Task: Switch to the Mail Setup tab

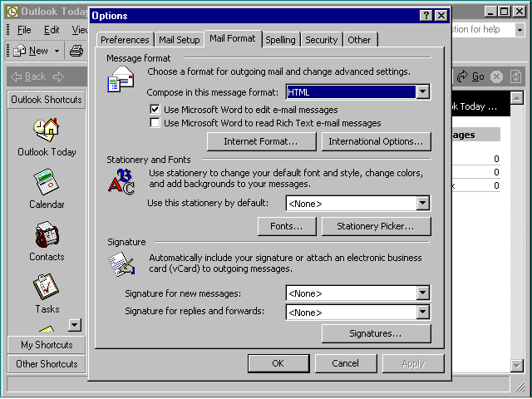Action: (x=180, y=40)
